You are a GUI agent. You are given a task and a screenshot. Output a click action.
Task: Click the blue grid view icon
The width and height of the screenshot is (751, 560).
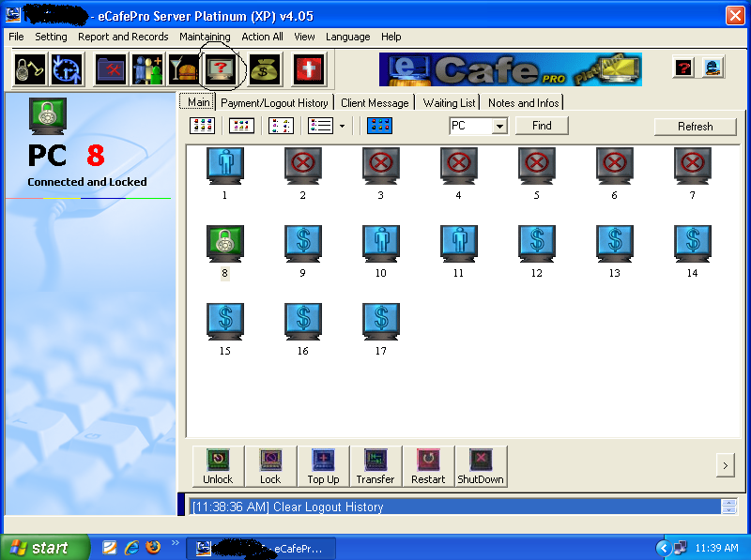pyautogui.click(x=379, y=126)
